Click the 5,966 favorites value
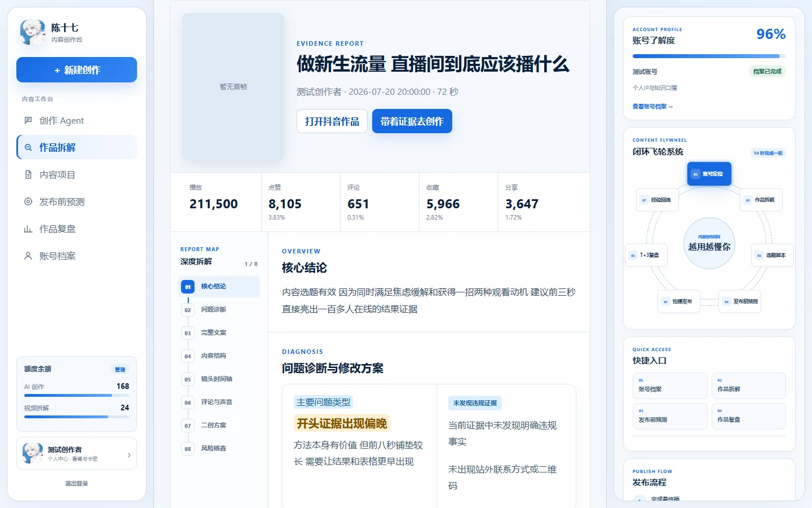Viewport: 812px width, 508px height. tap(443, 204)
